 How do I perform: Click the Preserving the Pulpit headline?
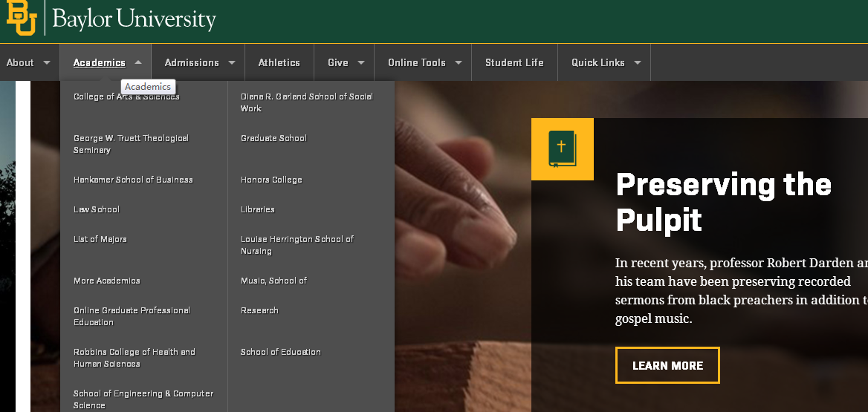pos(724,202)
